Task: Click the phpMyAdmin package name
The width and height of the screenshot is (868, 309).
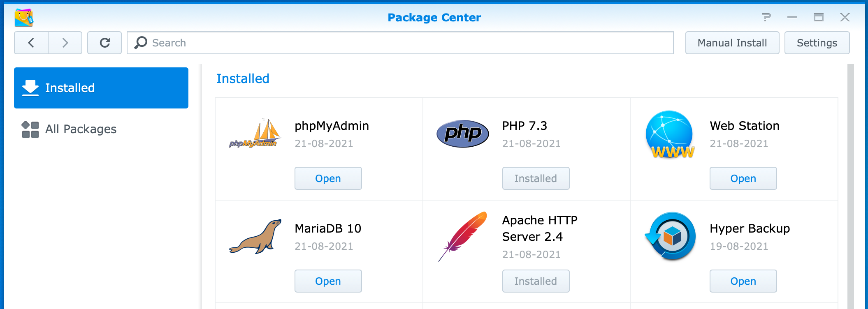Action: pos(332,126)
